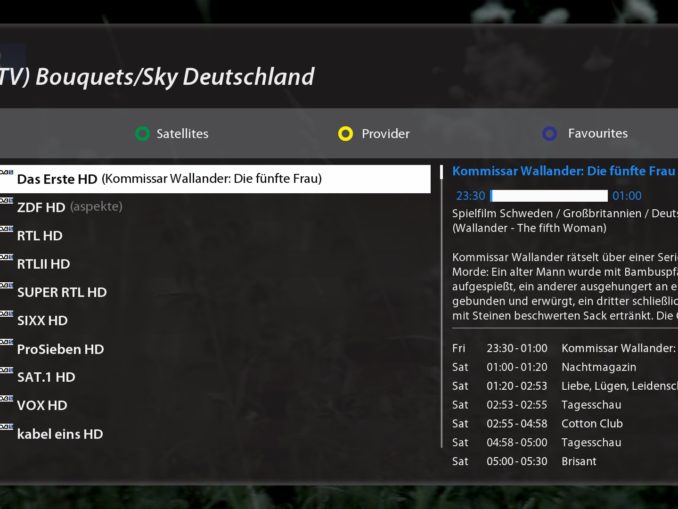Image resolution: width=678 pixels, height=509 pixels.
Task: Select the RTL HD channel
Action: (40, 236)
